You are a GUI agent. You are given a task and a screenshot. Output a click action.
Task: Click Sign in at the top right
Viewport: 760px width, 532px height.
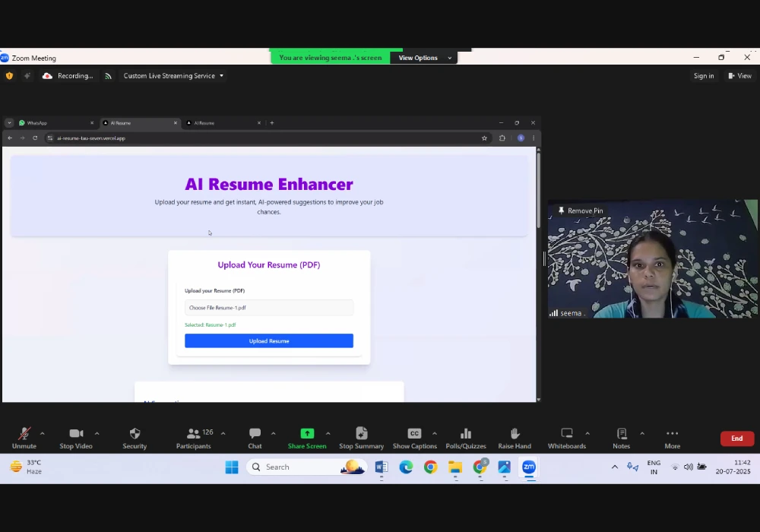click(x=703, y=76)
